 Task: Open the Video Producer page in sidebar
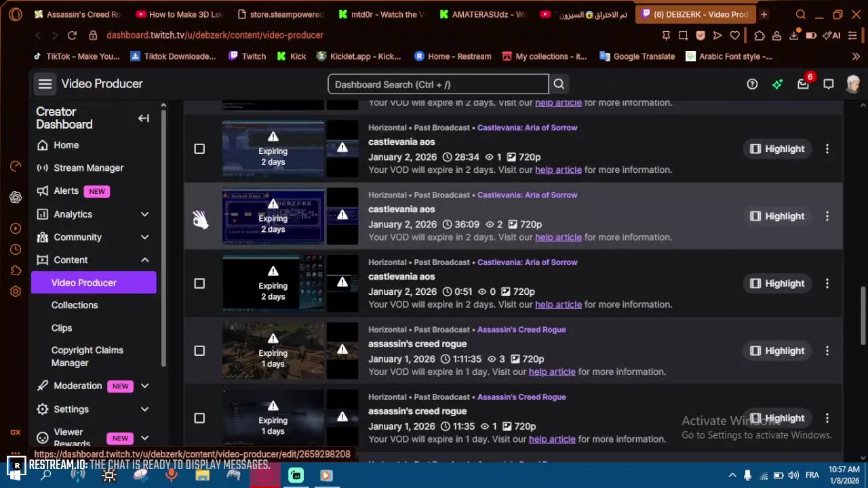click(94, 283)
